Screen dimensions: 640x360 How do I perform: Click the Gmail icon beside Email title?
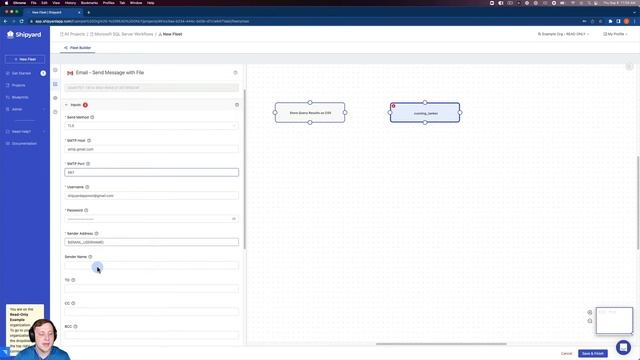[x=70, y=73]
